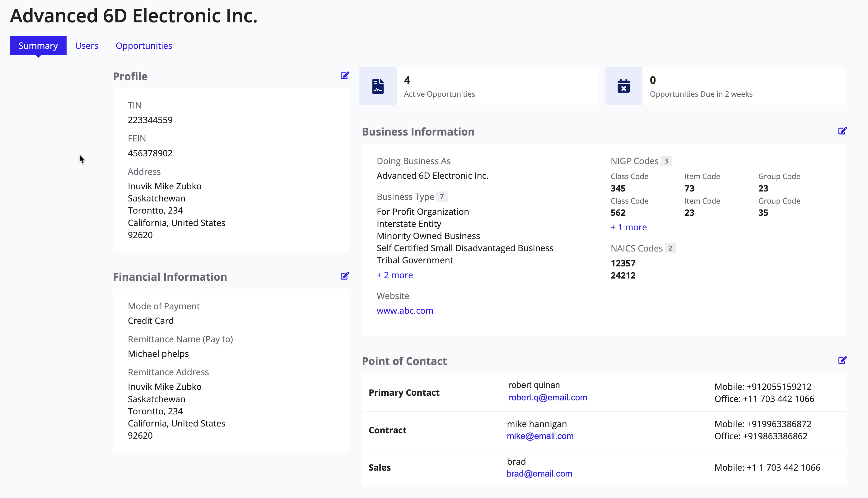
Task: Click Mobile number +912055159212
Action: 779,386
